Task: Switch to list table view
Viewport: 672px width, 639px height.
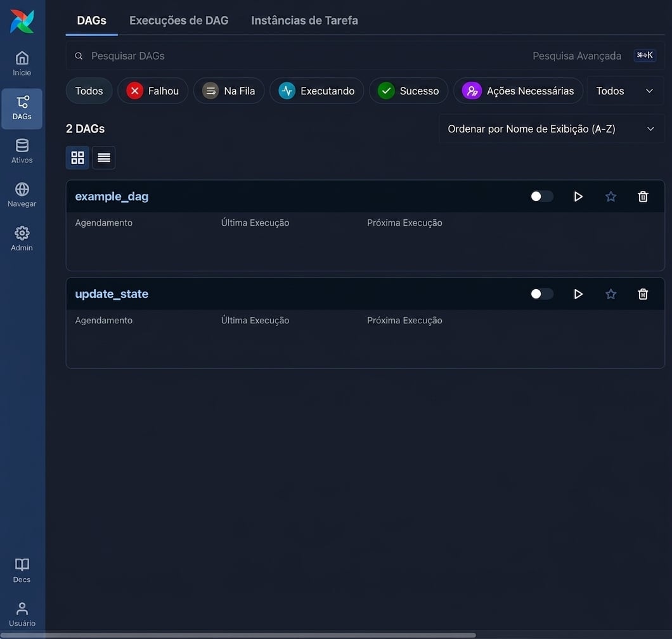Action: click(x=104, y=158)
